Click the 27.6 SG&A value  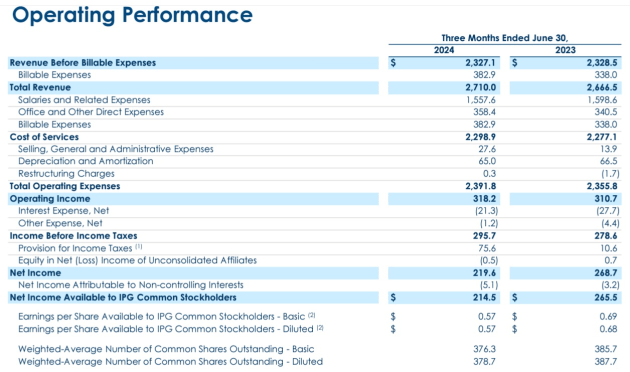pos(487,149)
